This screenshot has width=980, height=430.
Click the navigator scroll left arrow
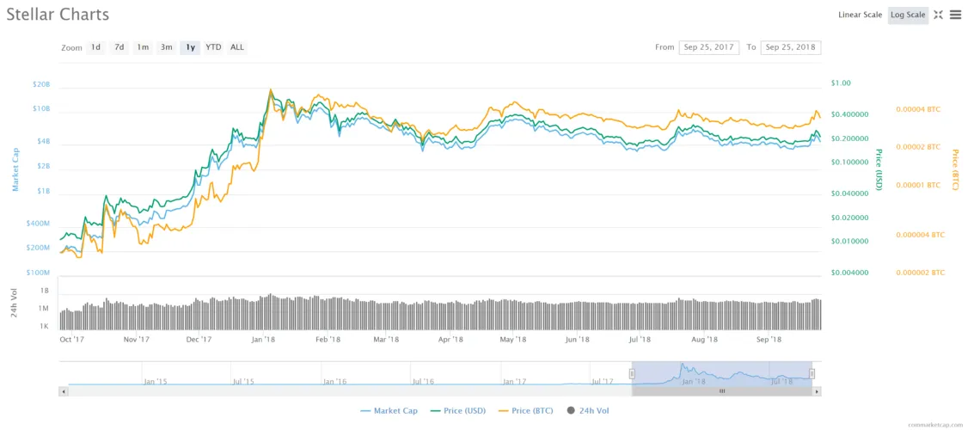(x=63, y=391)
